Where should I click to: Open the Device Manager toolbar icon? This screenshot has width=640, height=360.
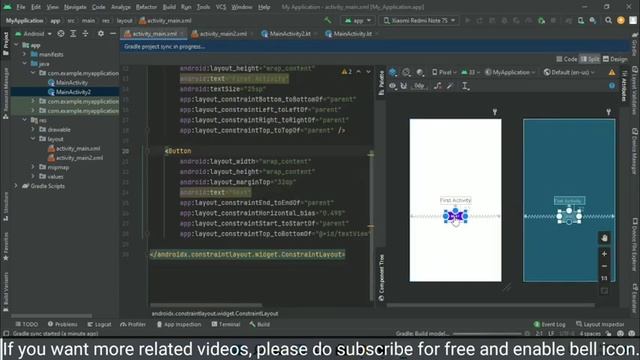point(581,20)
